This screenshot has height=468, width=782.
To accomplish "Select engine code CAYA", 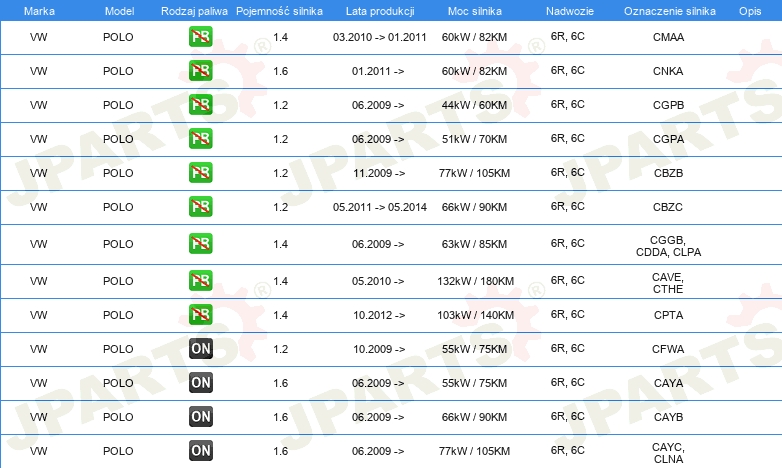I will point(668,383).
